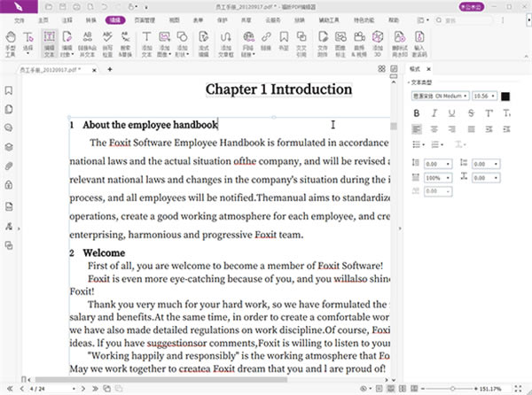This screenshot has width=532, height=395.
Task: Add a new document tab with plus
Action: pyautogui.click(x=110, y=69)
